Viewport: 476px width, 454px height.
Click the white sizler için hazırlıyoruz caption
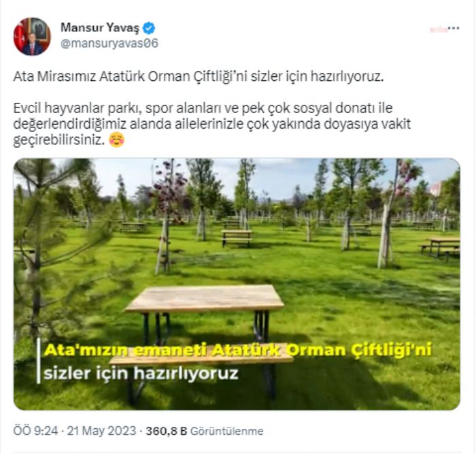[141, 374]
